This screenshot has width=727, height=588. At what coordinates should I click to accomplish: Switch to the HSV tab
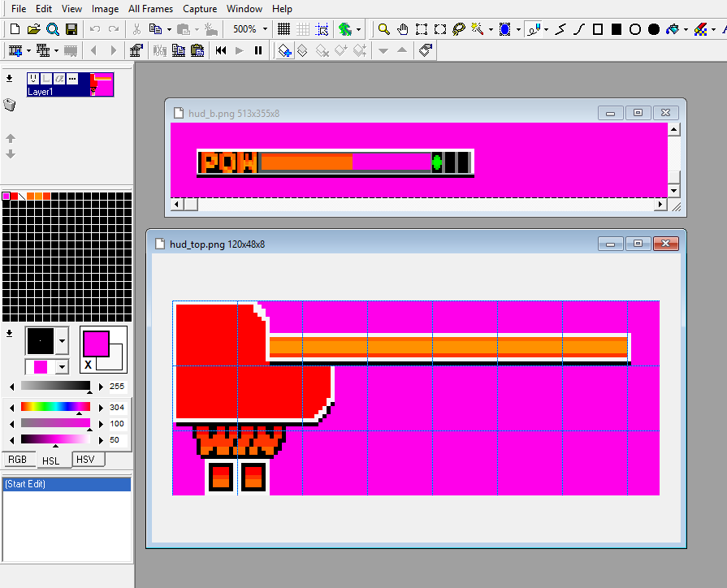(86, 459)
